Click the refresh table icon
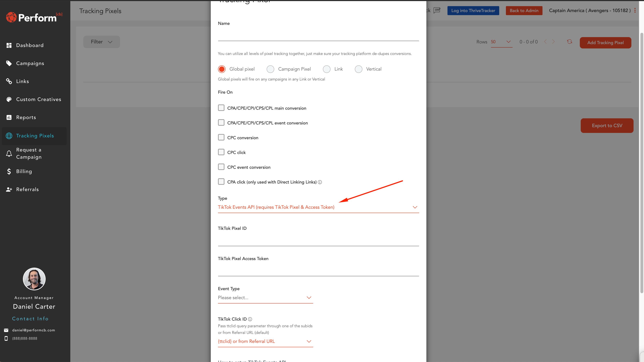The height and width of the screenshot is (362, 644). (570, 42)
